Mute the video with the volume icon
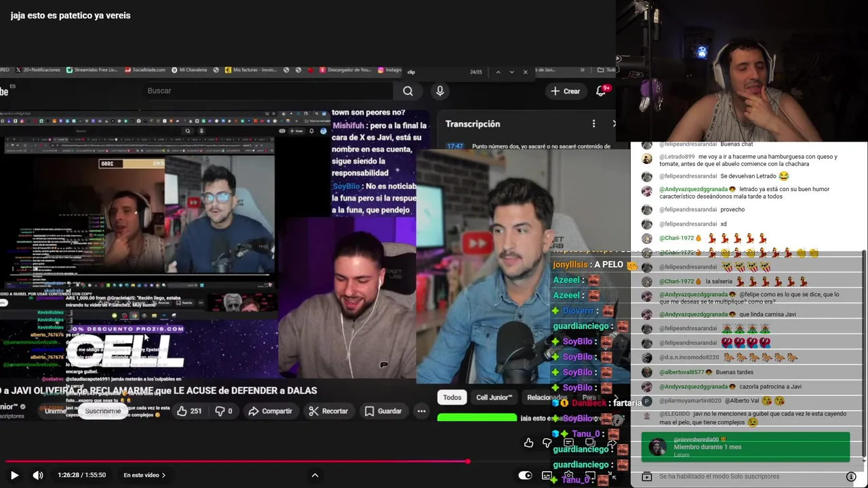 coord(38,475)
